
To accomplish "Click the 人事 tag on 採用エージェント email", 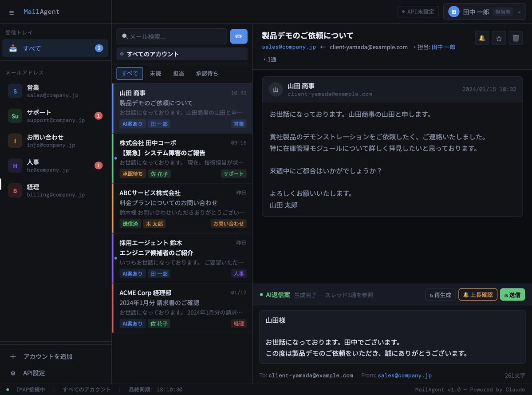I will click(239, 273).
